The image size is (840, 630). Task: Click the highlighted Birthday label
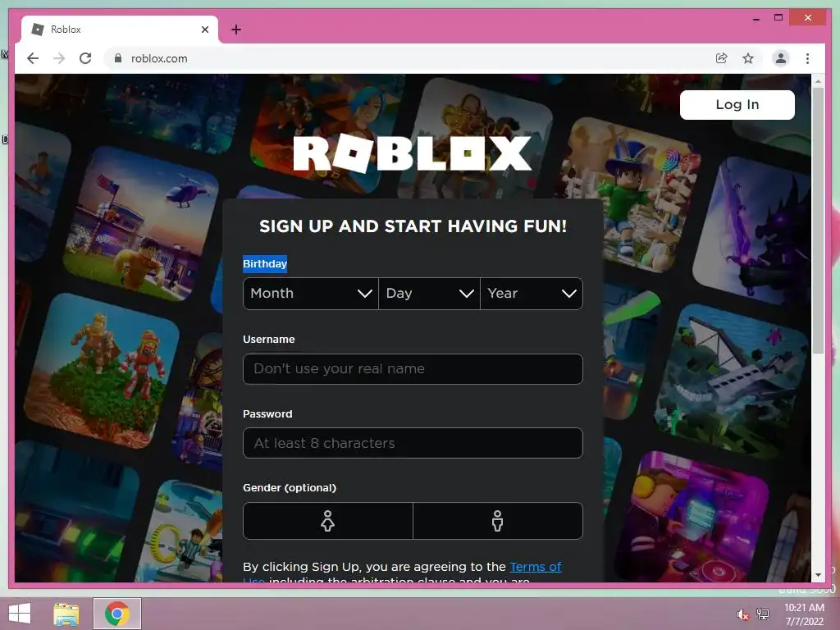coord(265,263)
